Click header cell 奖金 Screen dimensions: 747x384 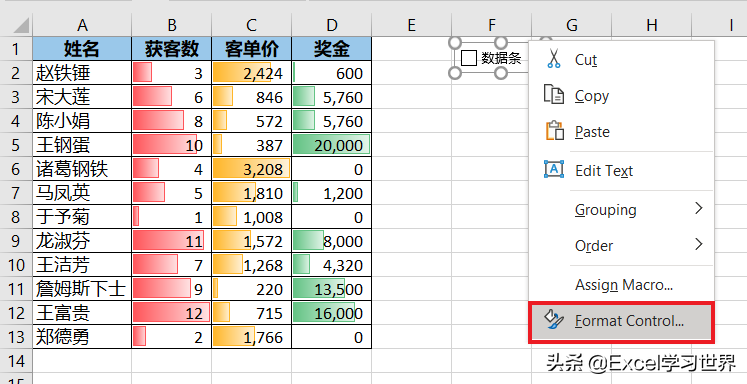pos(332,49)
